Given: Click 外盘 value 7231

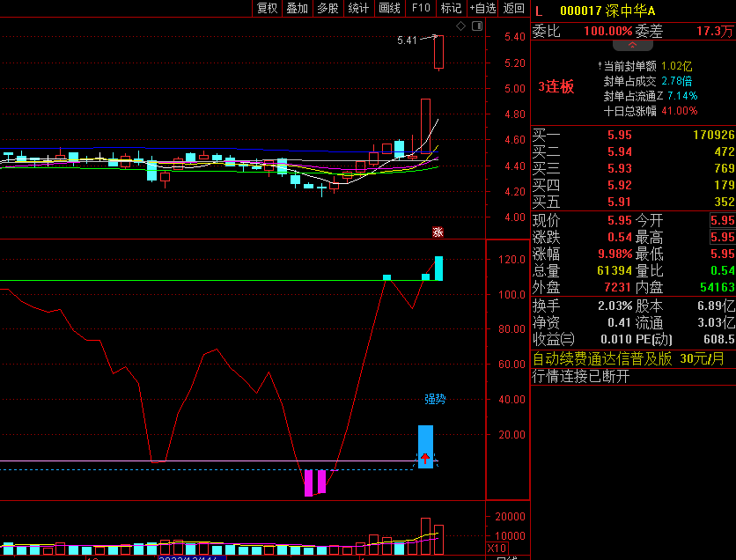Looking at the screenshot, I should click(618, 287).
